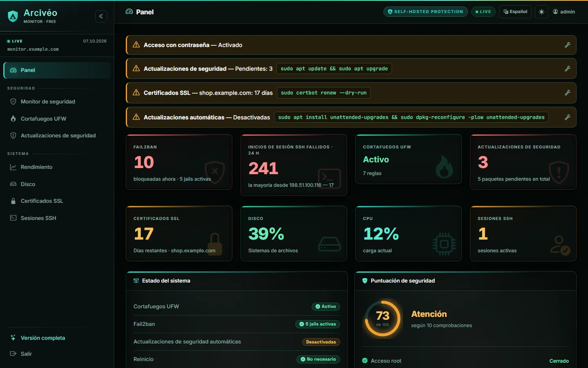Click the LIVE status badge in header

click(483, 12)
